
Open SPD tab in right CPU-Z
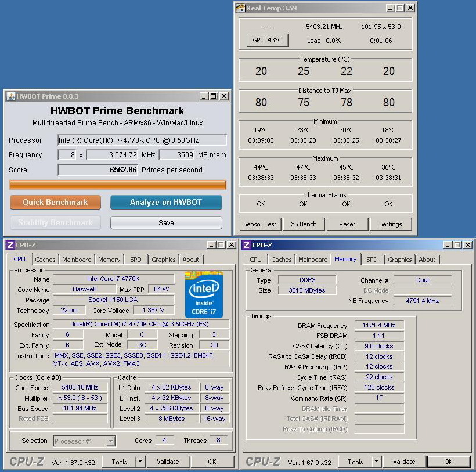pyautogui.click(x=372, y=260)
